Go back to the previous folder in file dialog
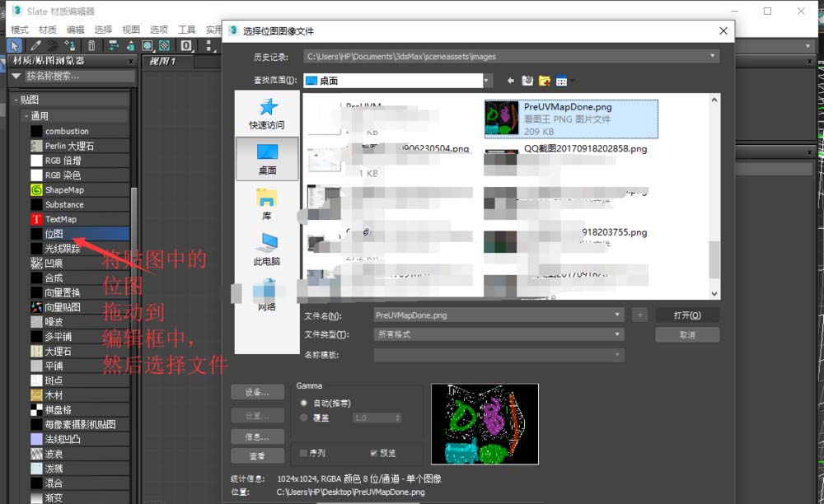 [x=510, y=81]
